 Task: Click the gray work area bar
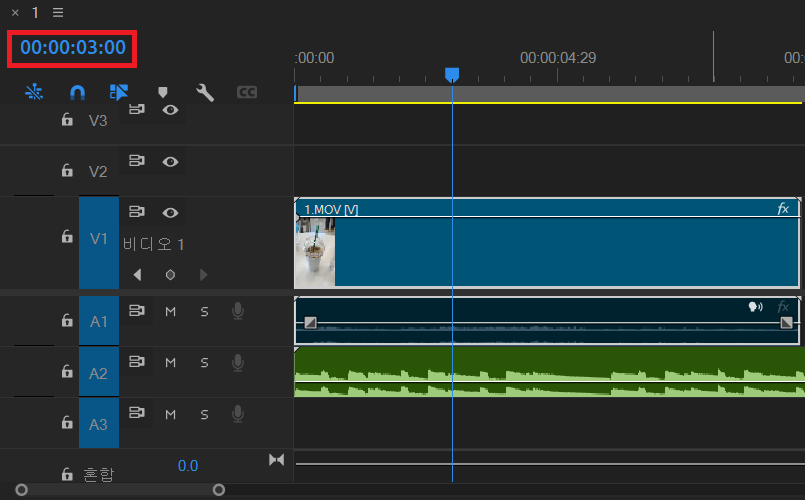click(551, 94)
